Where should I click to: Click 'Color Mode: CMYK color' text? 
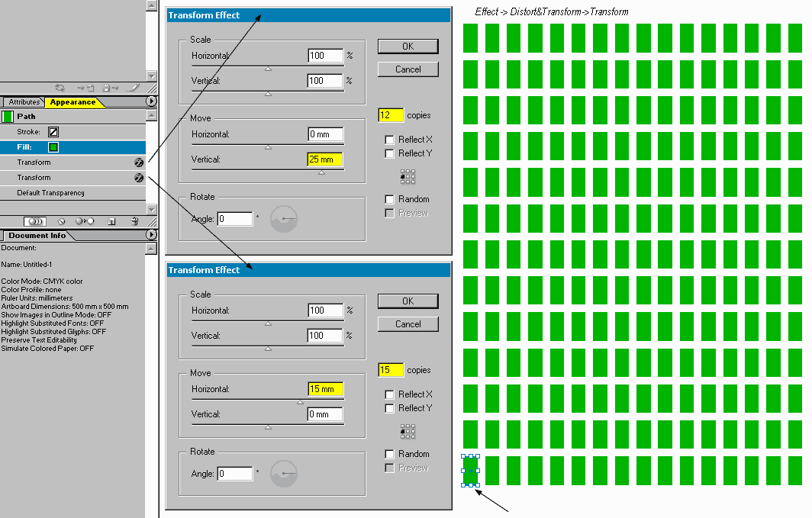pos(42,282)
